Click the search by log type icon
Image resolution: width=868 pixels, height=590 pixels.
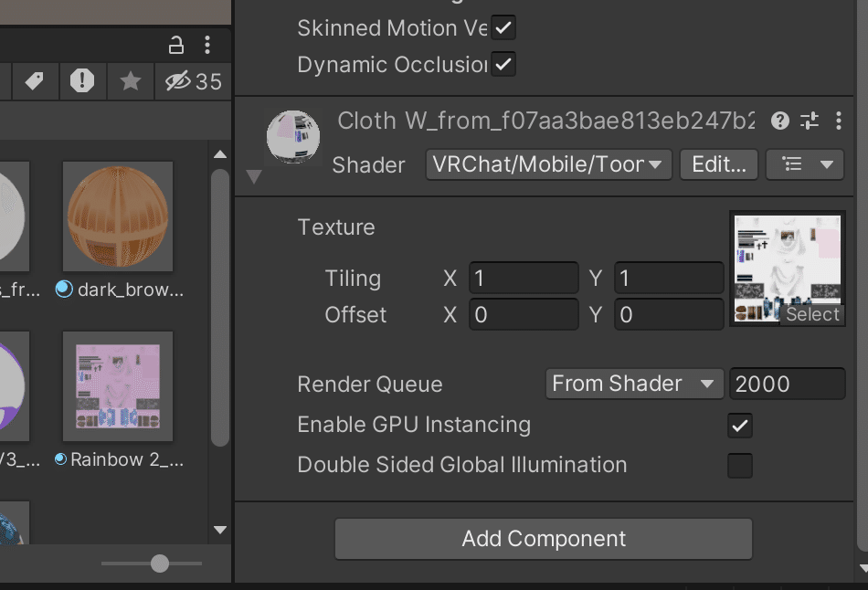click(82, 81)
